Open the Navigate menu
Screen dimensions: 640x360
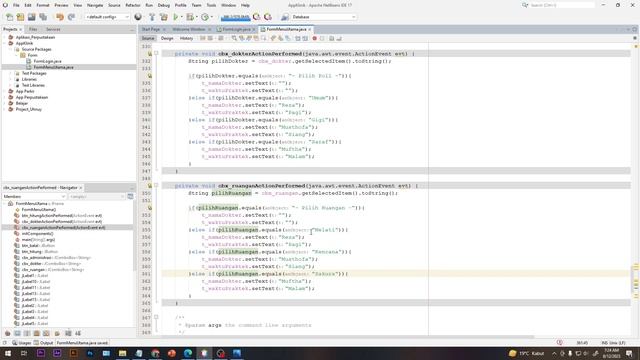pyautogui.click(x=95, y=5)
